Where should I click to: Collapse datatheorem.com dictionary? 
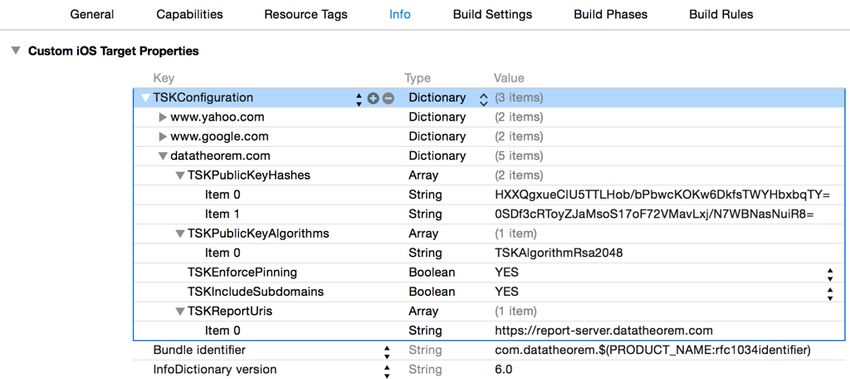coord(163,156)
